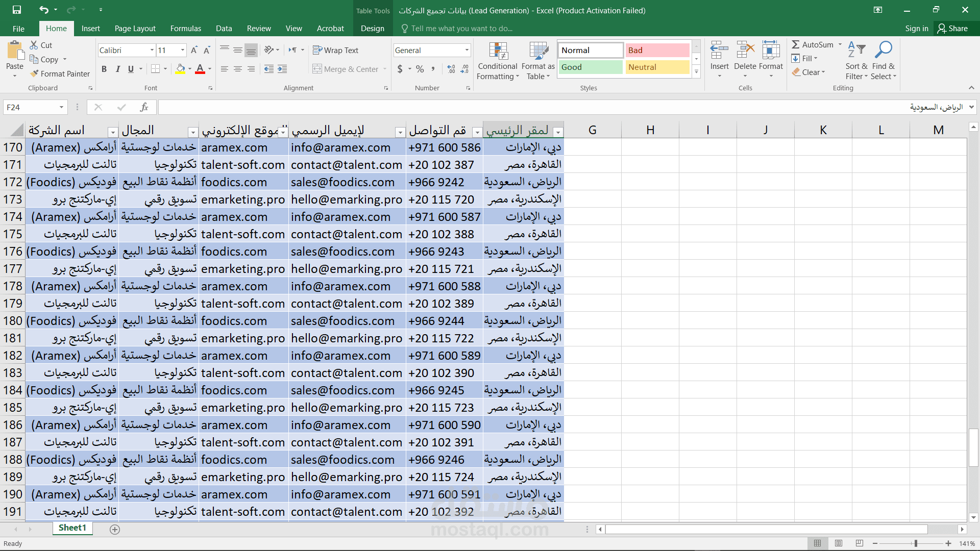Increase font size with the larger A icon
This screenshot has height=551, width=980.
[194, 50]
